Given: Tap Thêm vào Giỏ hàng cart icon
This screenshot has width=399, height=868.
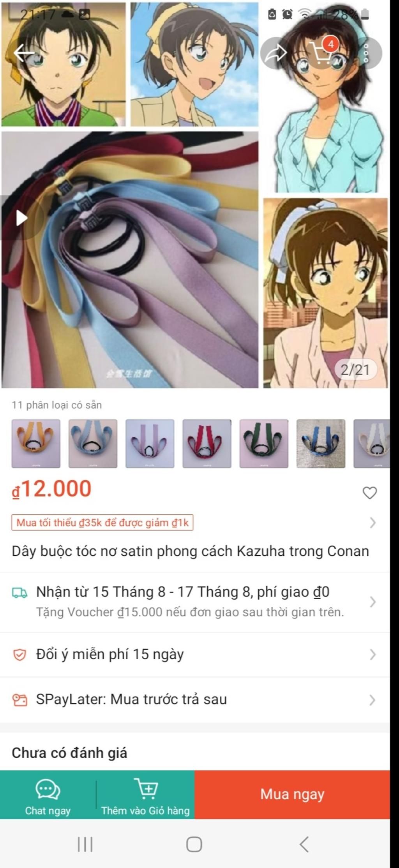Looking at the screenshot, I should tap(146, 789).
